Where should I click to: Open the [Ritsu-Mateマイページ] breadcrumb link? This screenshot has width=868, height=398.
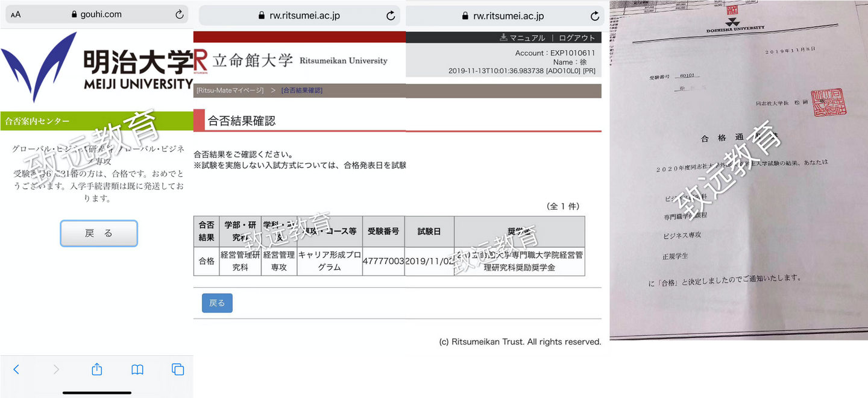click(x=230, y=90)
